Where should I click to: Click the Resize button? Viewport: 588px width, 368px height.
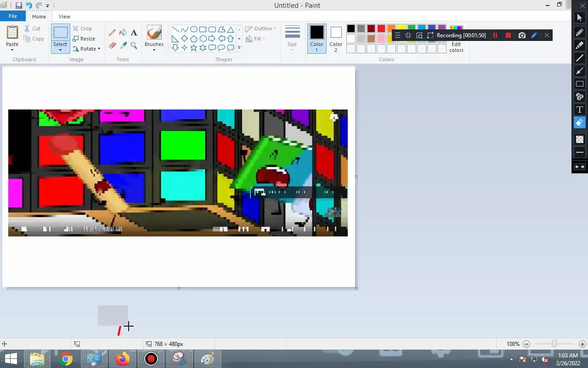84,39
